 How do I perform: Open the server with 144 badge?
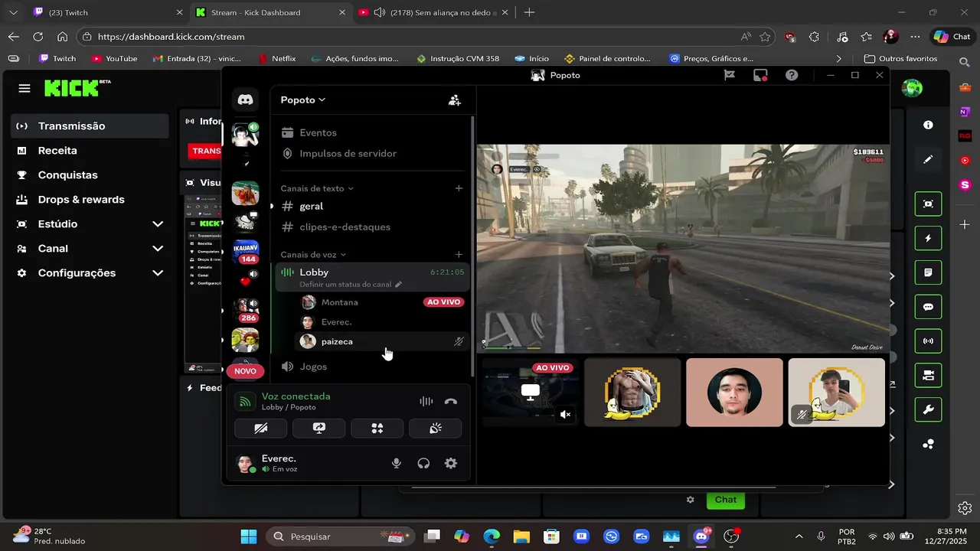(x=245, y=252)
